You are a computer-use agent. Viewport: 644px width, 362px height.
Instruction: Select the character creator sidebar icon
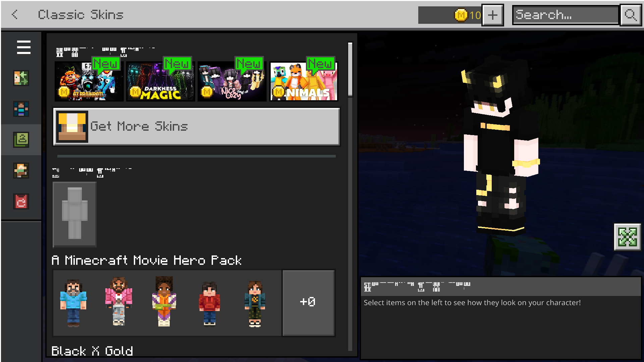[21, 78]
